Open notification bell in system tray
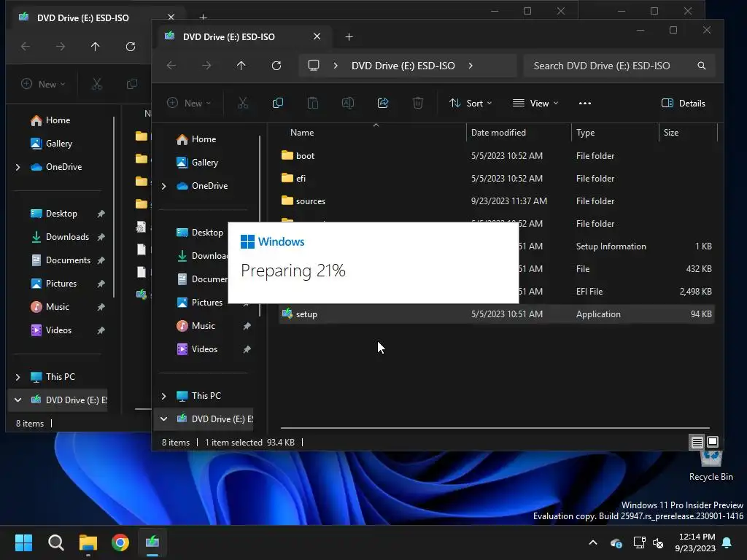This screenshot has height=560, width=747. 727,542
